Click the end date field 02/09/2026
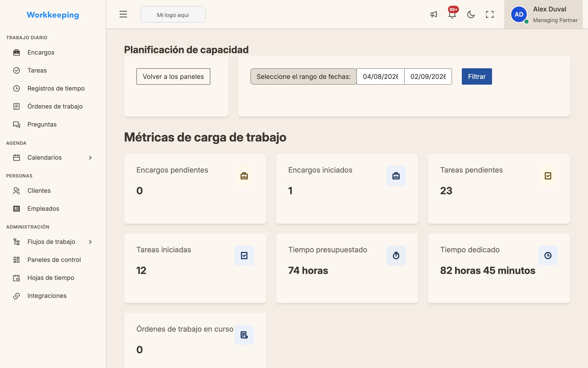The width and height of the screenshot is (588, 368). (x=428, y=76)
